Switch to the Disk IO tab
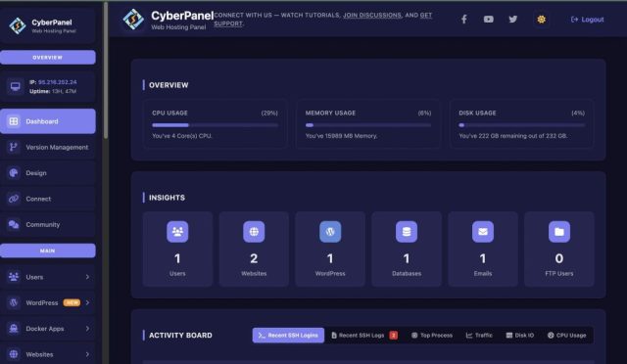This screenshot has height=364, width=627. (520, 336)
